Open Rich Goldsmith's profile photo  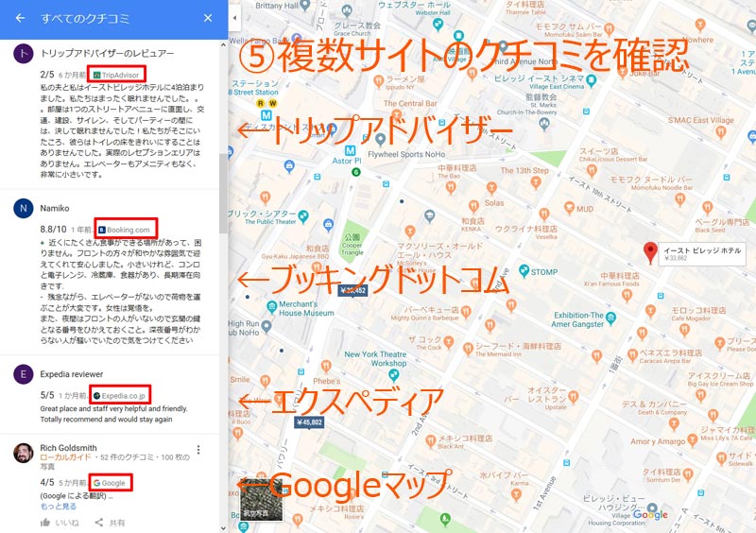[23, 454]
